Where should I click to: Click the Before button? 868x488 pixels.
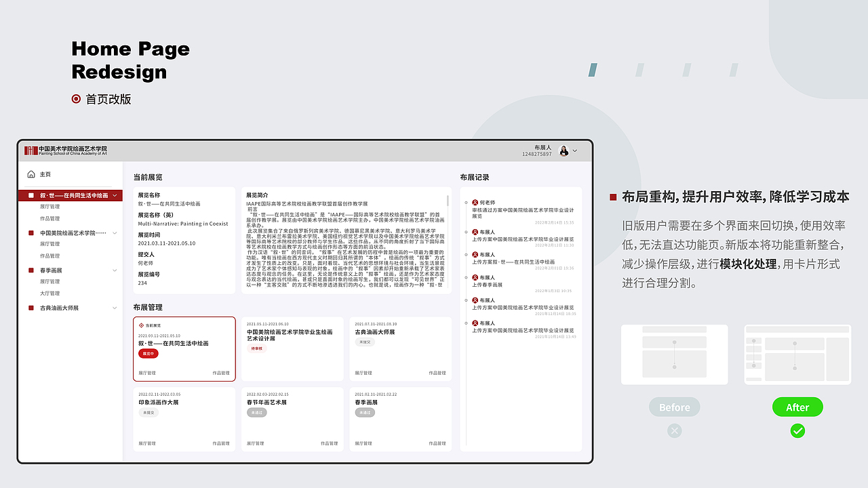pos(675,407)
